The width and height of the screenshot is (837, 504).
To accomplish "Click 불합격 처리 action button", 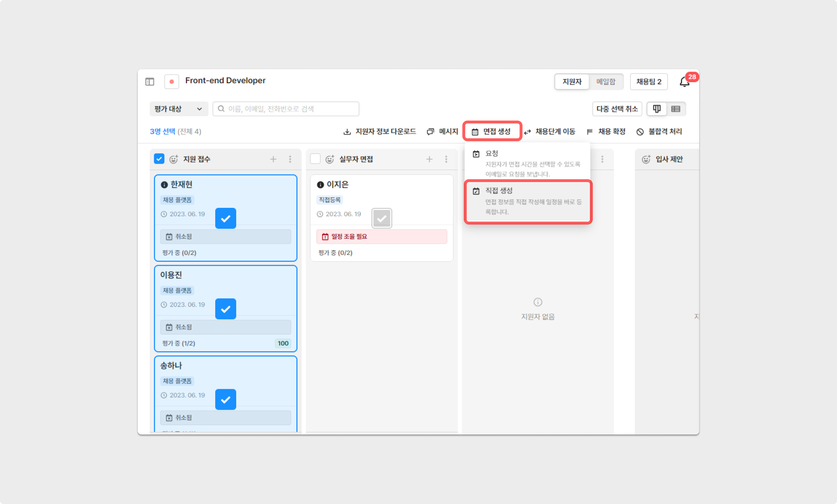I will [659, 131].
